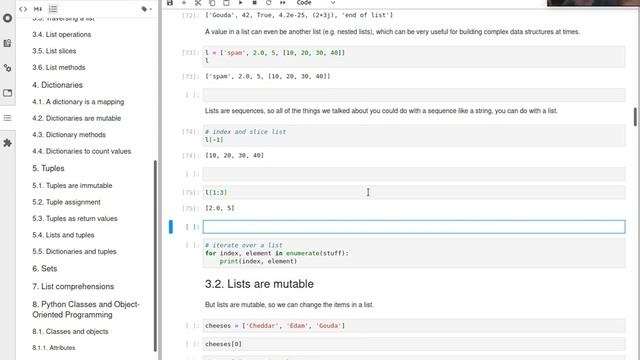The height and width of the screenshot is (360, 640).
Task: Click the 3.2. Lists are mutable heading
Action: (x=259, y=284)
